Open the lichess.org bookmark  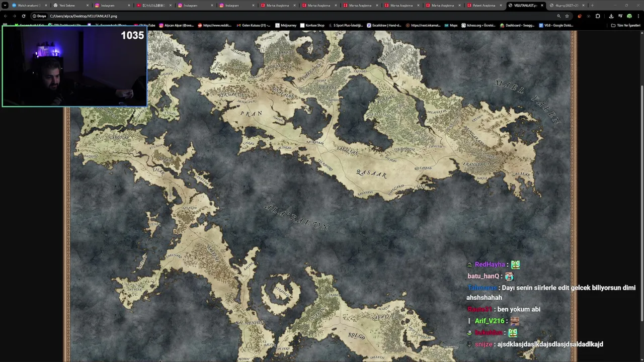click(x=478, y=25)
